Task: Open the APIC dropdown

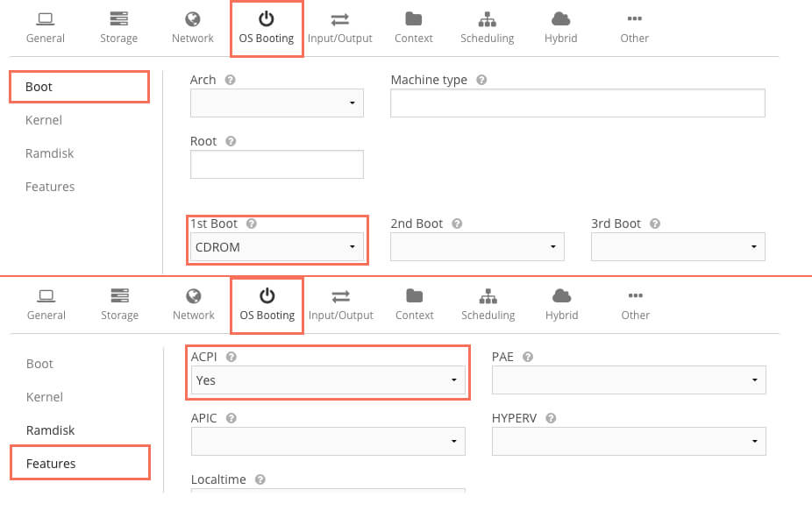Action: point(328,441)
